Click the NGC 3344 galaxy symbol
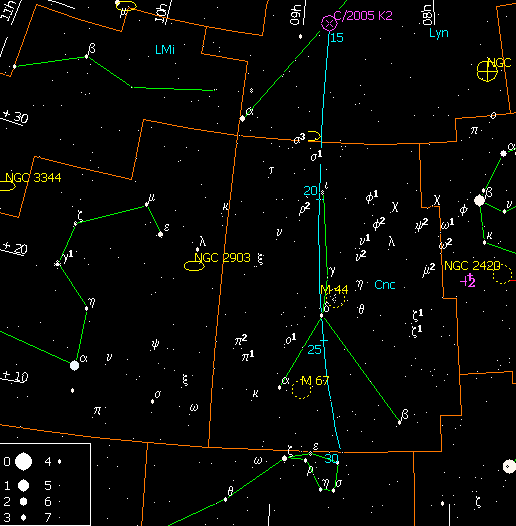 click(x=7, y=186)
